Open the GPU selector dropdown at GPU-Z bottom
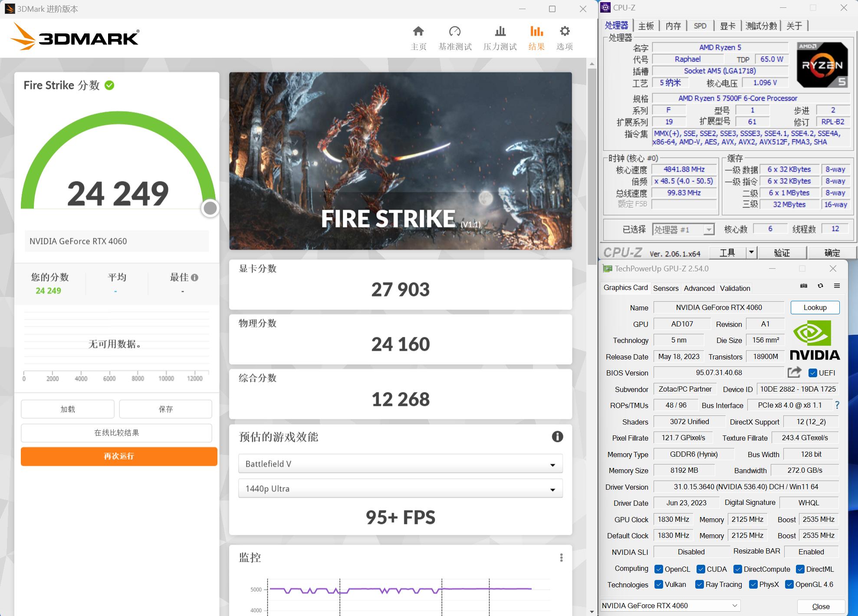This screenshot has width=858, height=616. tap(734, 605)
